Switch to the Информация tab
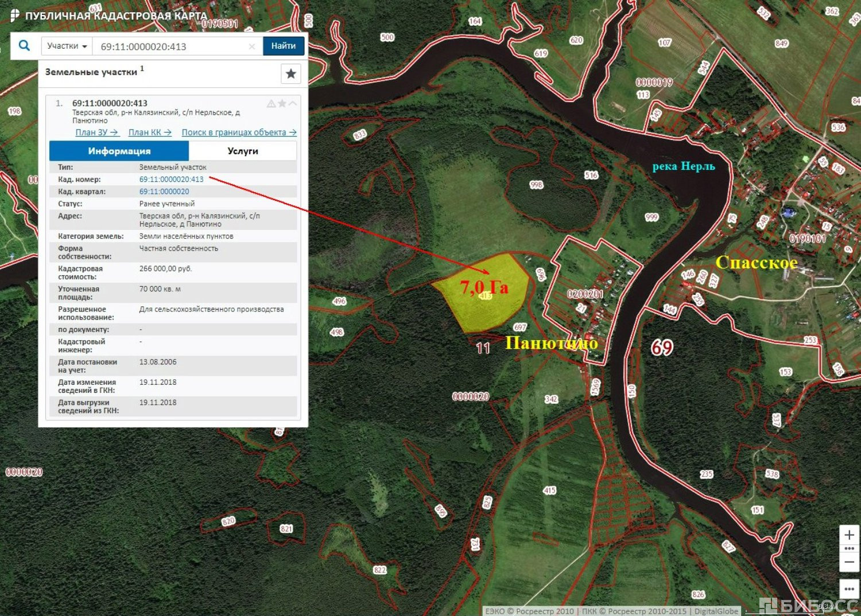861x616 pixels. (x=119, y=151)
